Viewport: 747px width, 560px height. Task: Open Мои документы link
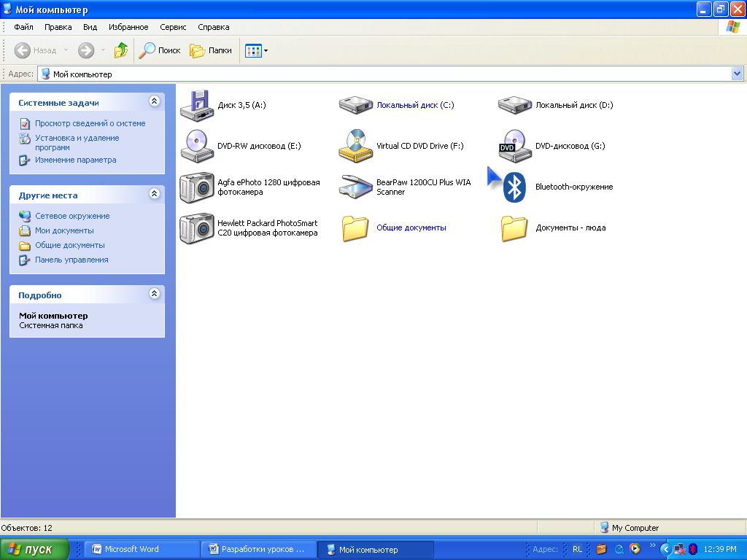(64, 230)
